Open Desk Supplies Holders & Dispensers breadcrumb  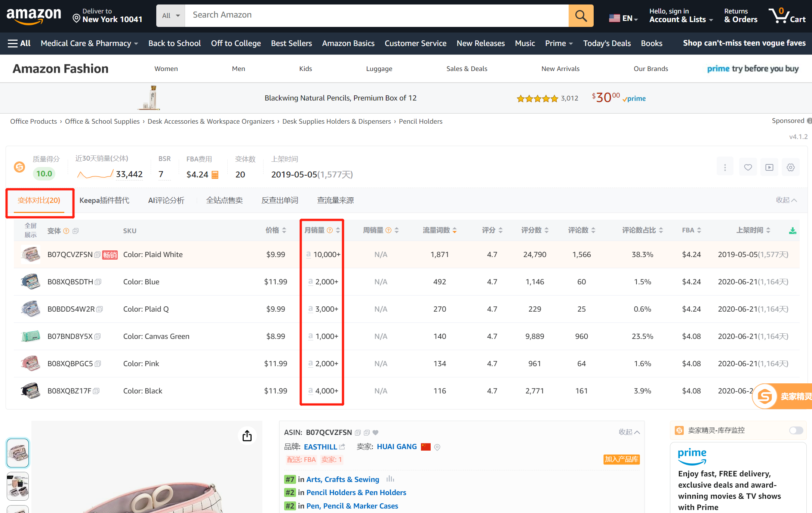point(336,121)
